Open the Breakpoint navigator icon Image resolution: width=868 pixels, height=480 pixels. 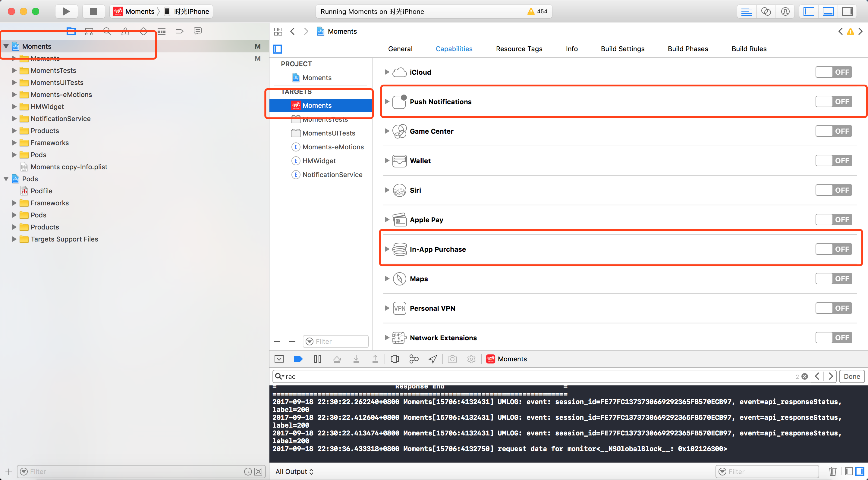[x=180, y=31]
